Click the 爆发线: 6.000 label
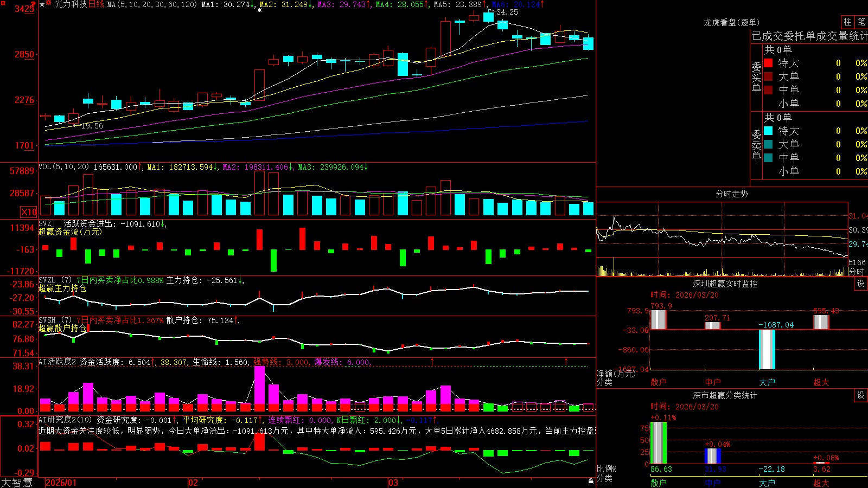This screenshot has width=868, height=488. (342, 362)
